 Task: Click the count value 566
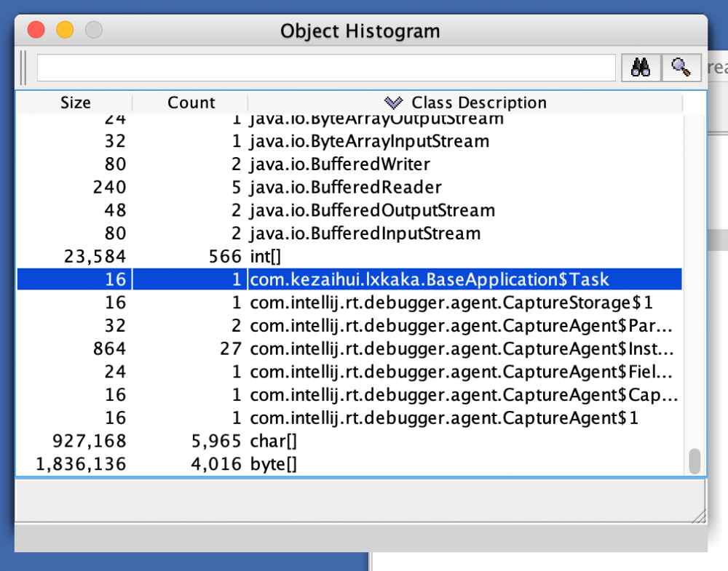point(225,257)
